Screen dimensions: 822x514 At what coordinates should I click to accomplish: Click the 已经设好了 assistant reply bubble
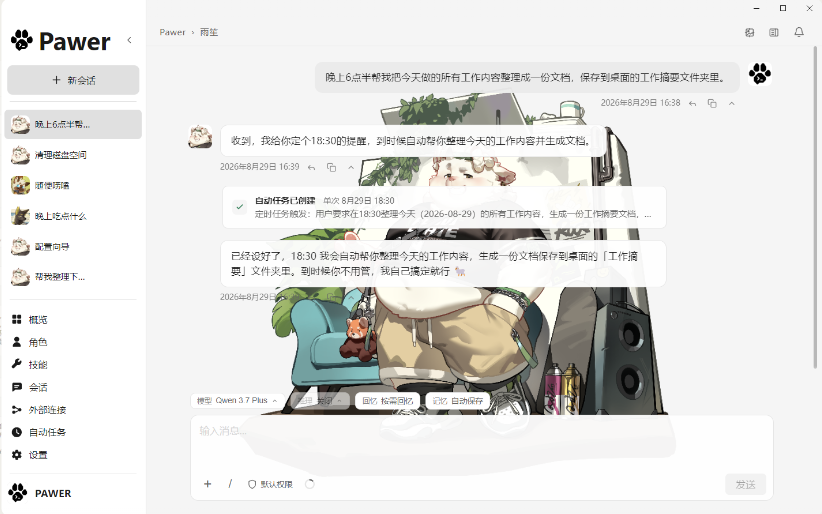click(x=444, y=264)
